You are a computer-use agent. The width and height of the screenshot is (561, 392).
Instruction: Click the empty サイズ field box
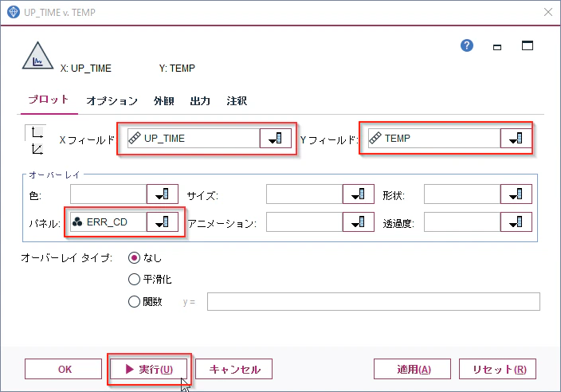point(304,194)
